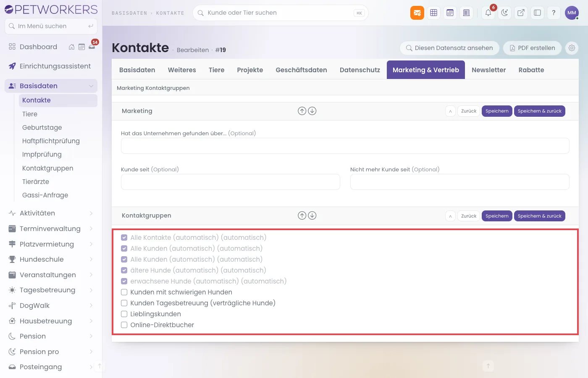Open Kontaktgruppen in the sidebar
Image resolution: width=588 pixels, height=378 pixels.
tap(48, 168)
